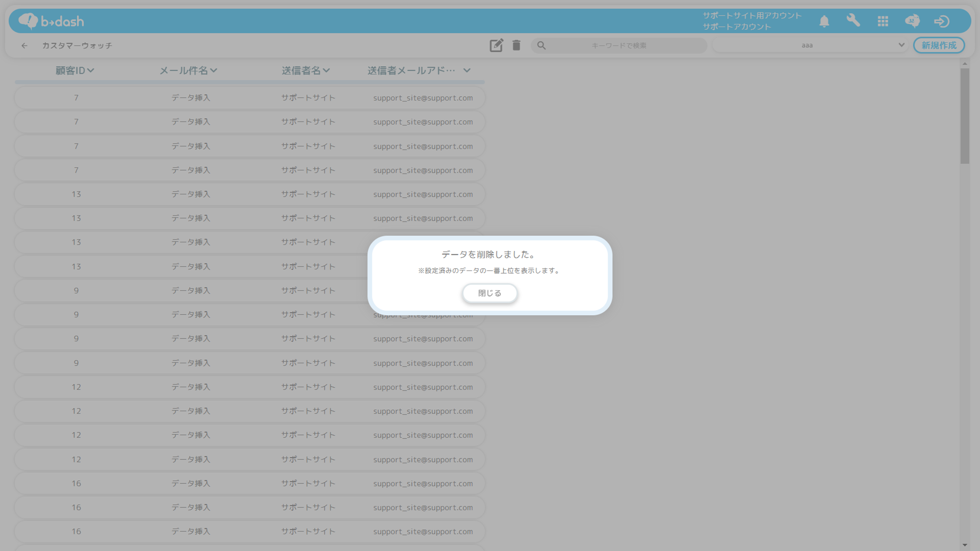Click the 新規作成 button
This screenshot has height=551, width=980.
click(938, 46)
